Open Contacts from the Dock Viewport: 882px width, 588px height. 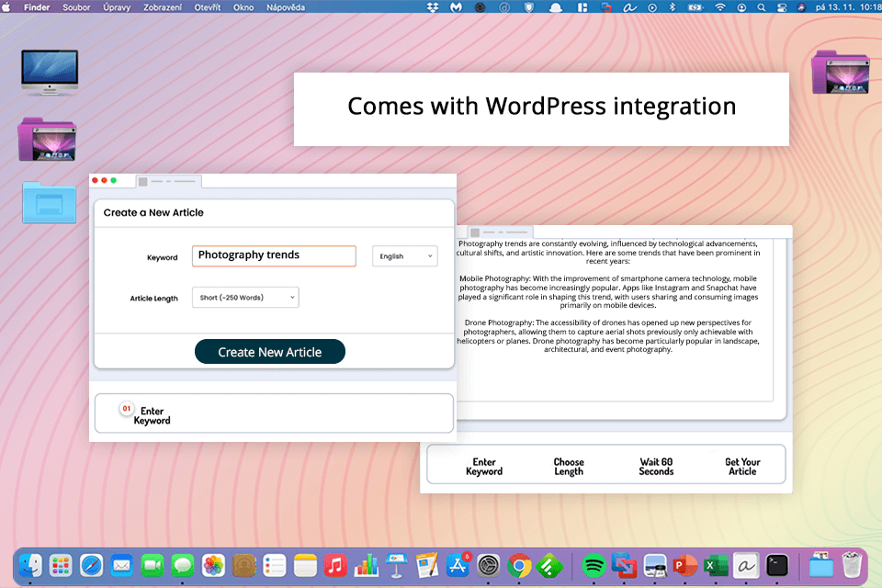(x=244, y=566)
